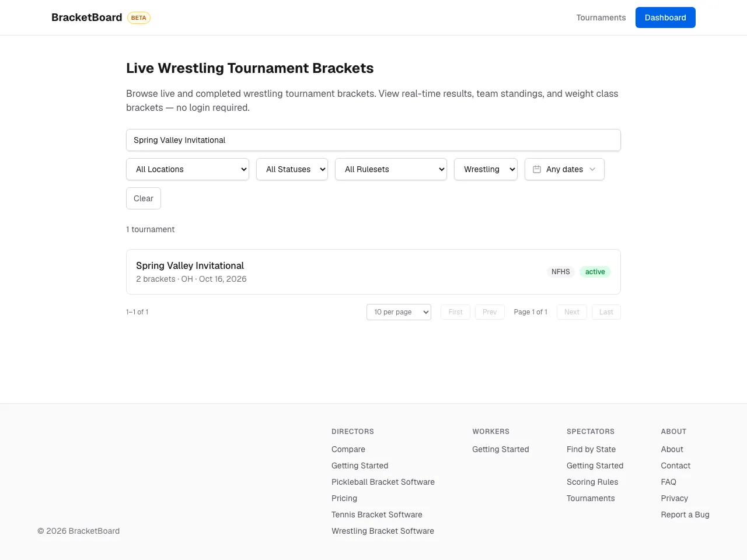Click the First page button
Viewport: 747px width, 560px height.
pyautogui.click(x=455, y=312)
